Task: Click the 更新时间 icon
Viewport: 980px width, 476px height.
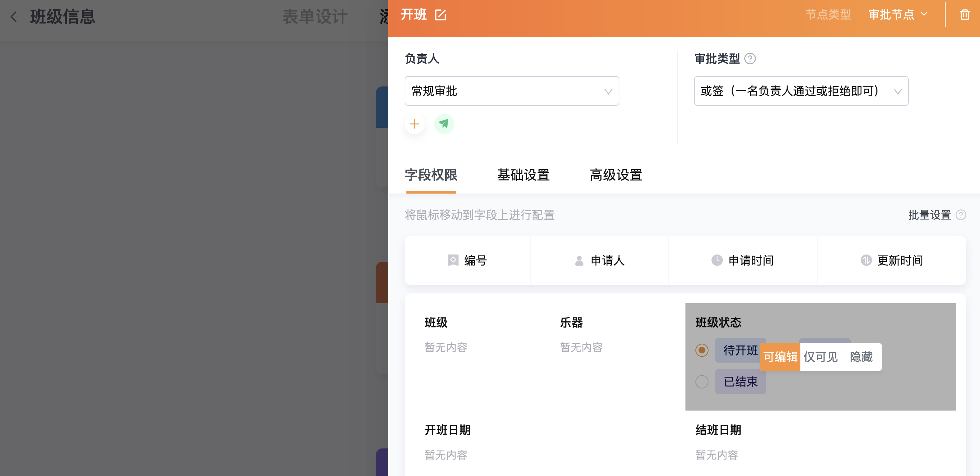Action: click(x=866, y=260)
